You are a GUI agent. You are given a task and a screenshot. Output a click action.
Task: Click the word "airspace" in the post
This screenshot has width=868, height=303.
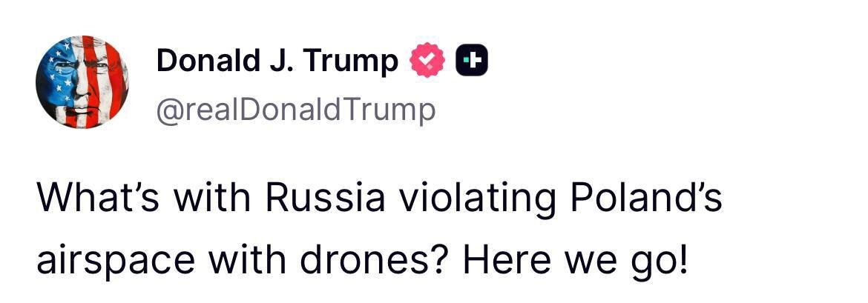[111, 263]
